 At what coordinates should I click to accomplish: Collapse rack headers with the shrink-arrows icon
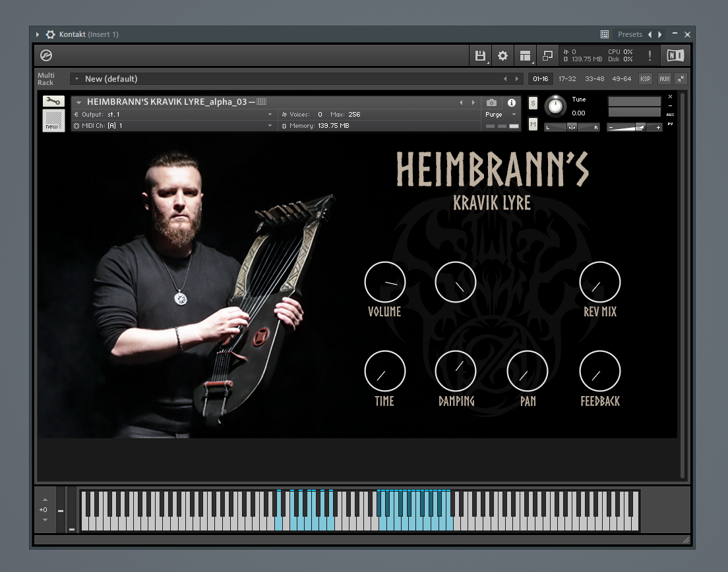[681, 79]
